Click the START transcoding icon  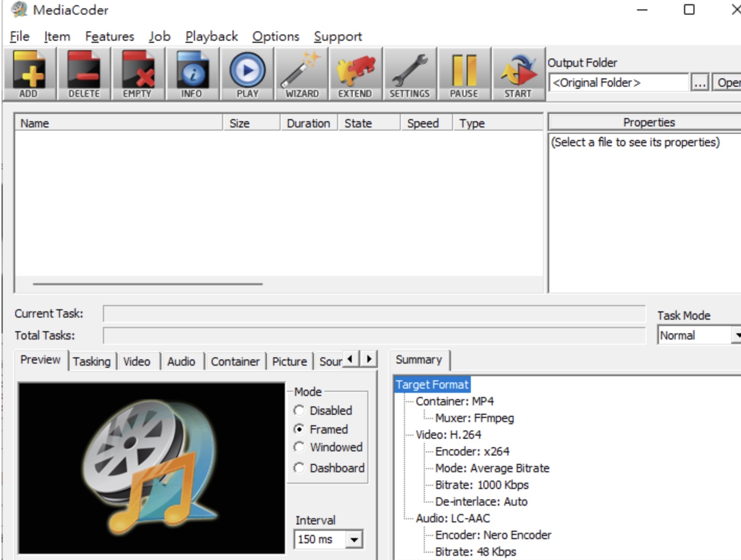pos(518,74)
